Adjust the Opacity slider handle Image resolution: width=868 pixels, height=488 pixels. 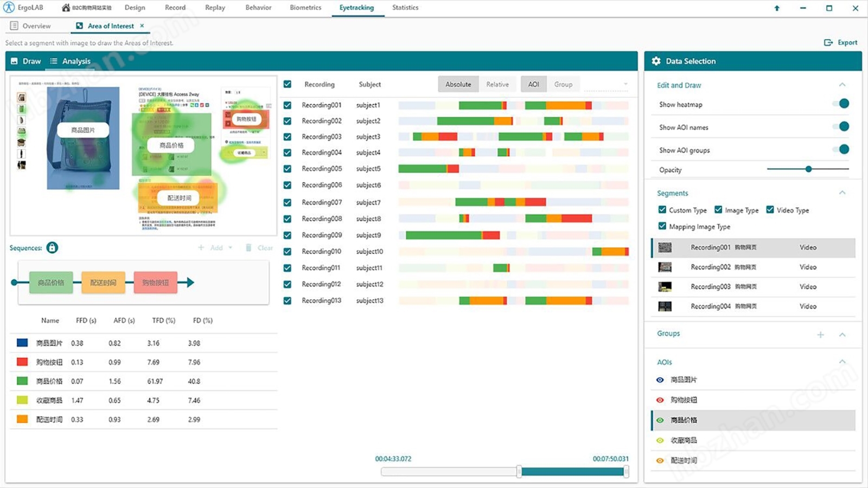point(808,169)
